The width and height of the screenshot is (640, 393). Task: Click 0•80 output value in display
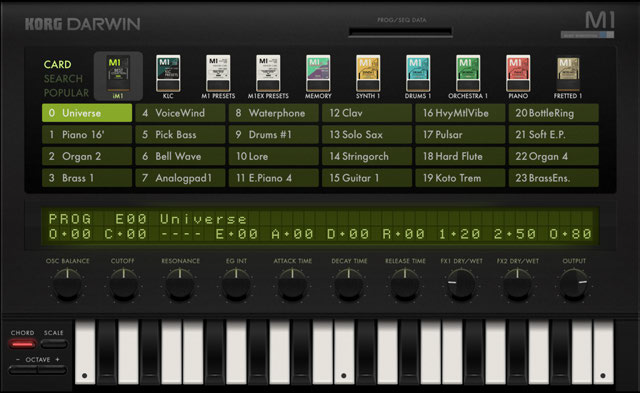tap(571, 234)
